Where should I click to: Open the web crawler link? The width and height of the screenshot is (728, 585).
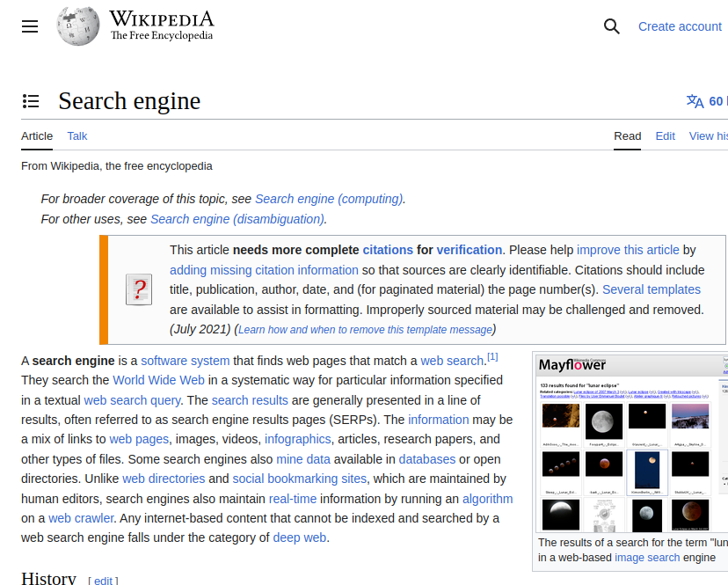tap(81, 518)
